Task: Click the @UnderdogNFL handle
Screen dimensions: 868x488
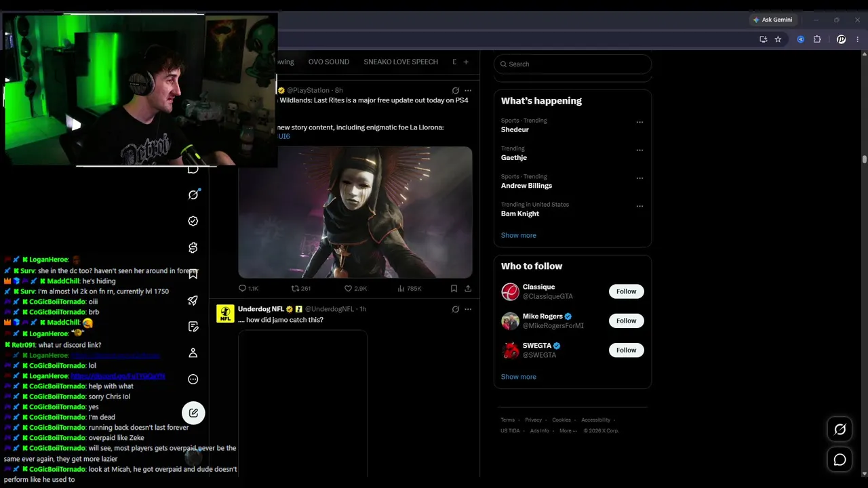Action: coord(329,309)
